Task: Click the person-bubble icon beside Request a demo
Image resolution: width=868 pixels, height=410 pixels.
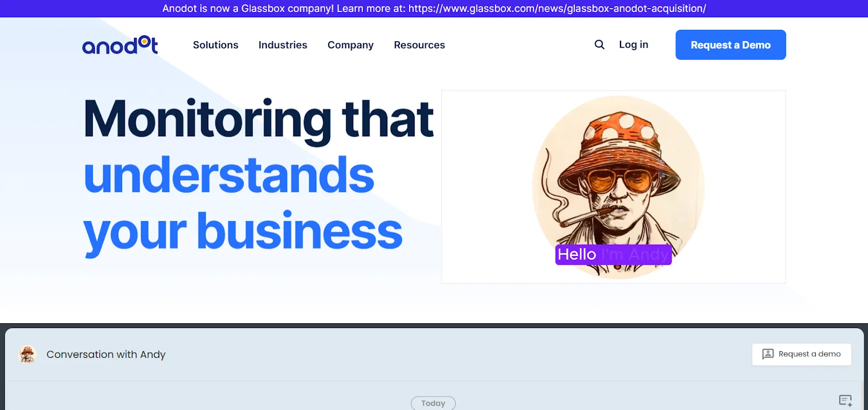Action: click(768, 354)
